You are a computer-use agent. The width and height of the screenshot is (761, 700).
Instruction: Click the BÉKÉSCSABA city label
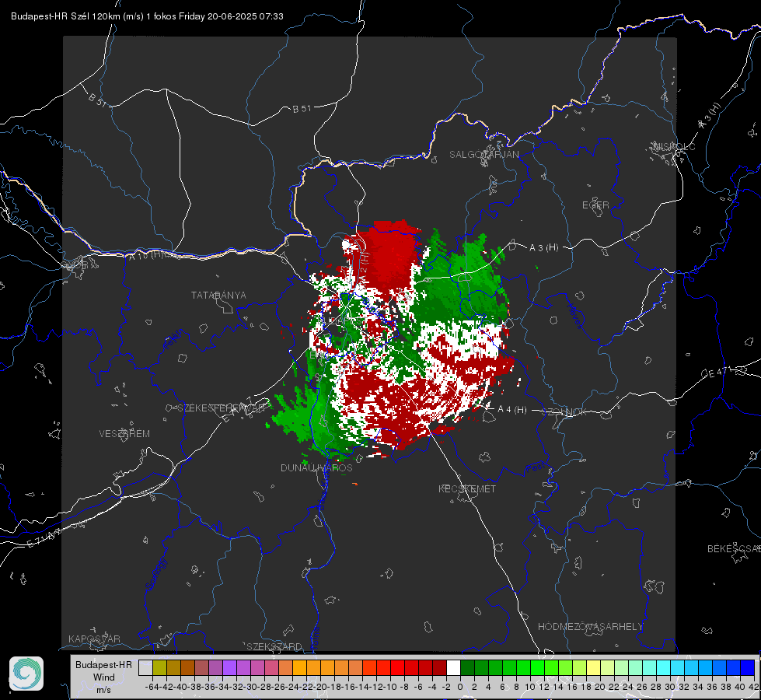pos(734,549)
